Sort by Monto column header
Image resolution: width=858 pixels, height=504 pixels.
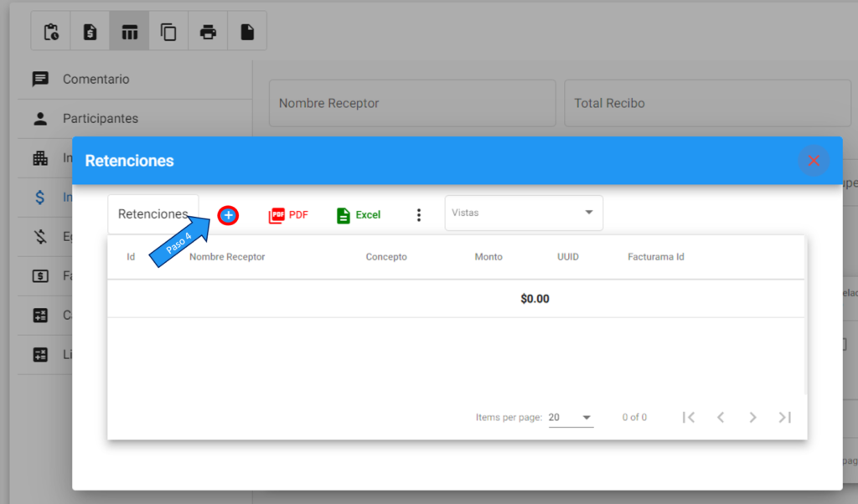tap(488, 257)
